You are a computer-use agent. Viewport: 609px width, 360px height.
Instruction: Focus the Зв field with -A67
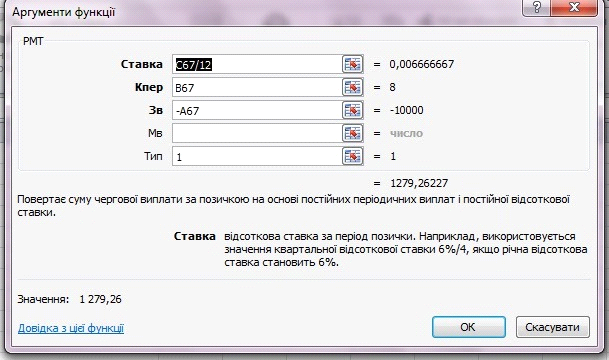[257, 110]
